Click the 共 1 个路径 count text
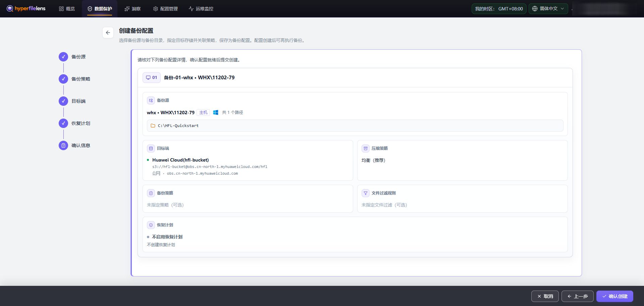644x306 pixels. click(x=232, y=113)
